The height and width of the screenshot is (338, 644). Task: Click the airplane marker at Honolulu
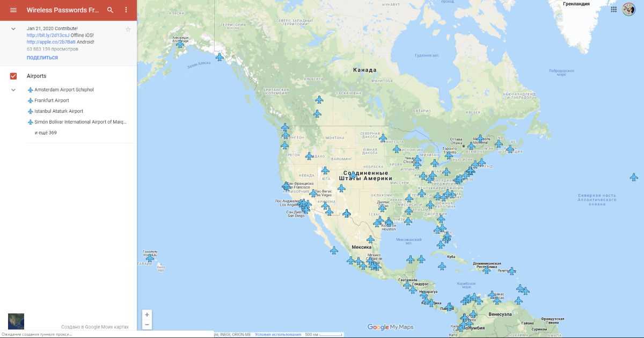point(150,258)
